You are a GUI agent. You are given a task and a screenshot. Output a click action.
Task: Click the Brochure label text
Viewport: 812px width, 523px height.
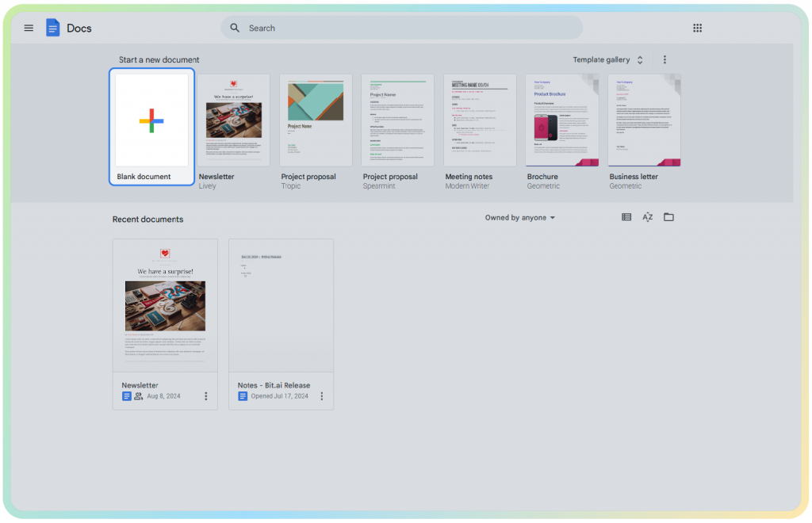pyautogui.click(x=542, y=177)
